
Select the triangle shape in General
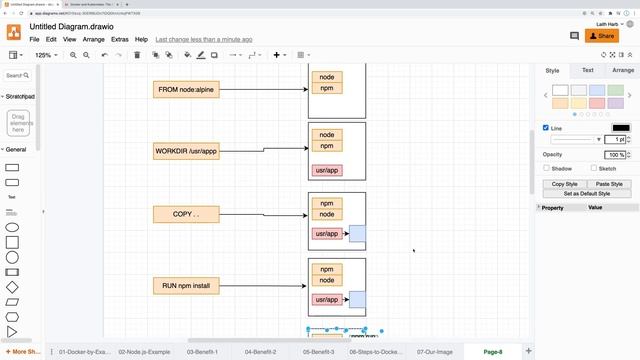pos(12,332)
